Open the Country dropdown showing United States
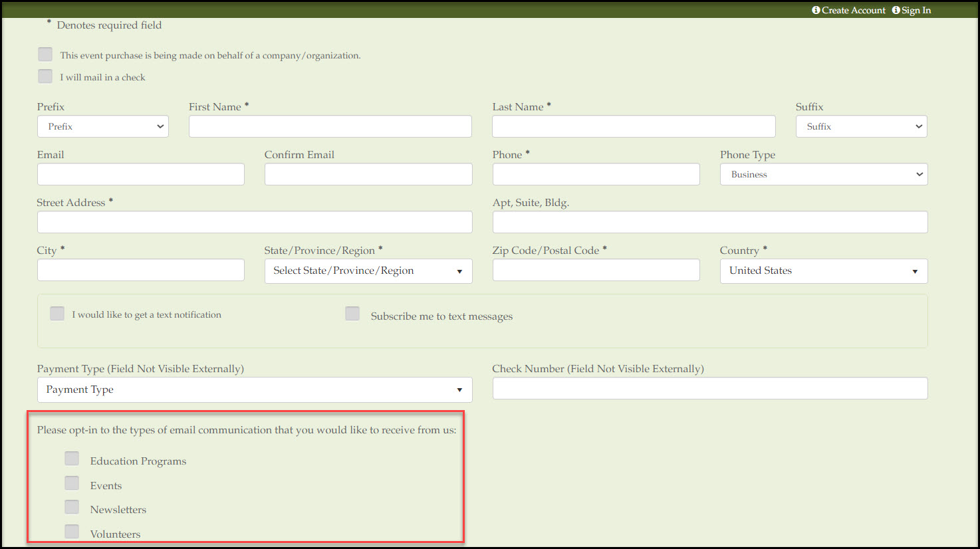Viewport: 980px width, 549px height. pos(824,271)
